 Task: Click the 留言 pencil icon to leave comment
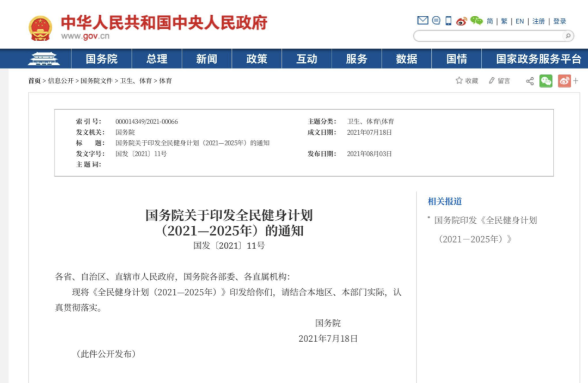[x=492, y=81]
